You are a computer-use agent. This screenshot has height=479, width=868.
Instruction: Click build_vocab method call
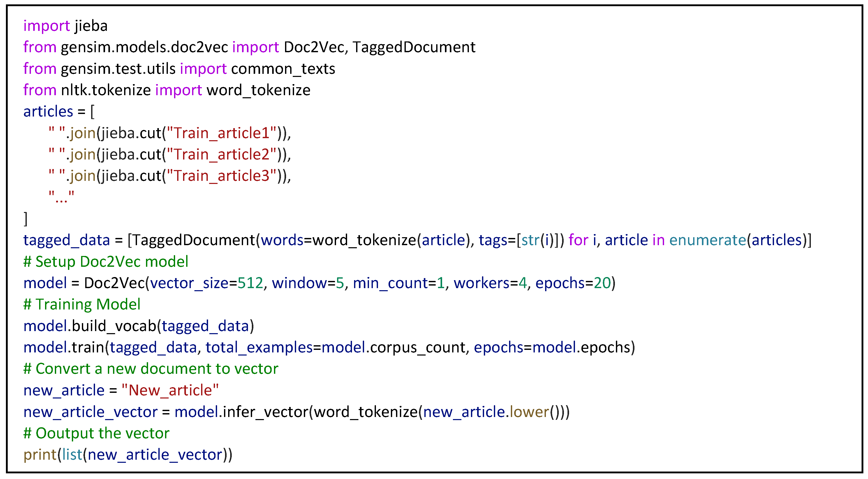tap(114, 326)
